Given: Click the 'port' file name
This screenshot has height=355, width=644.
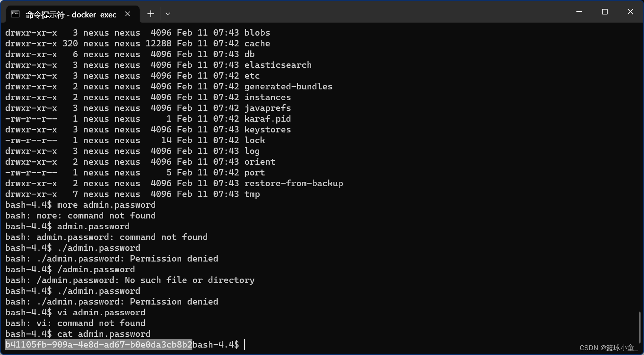Looking at the screenshot, I should [254, 172].
